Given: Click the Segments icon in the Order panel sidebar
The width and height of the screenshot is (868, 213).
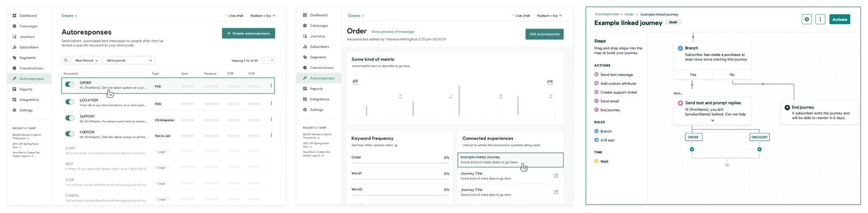Looking at the screenshot, I should coord(305,57).
